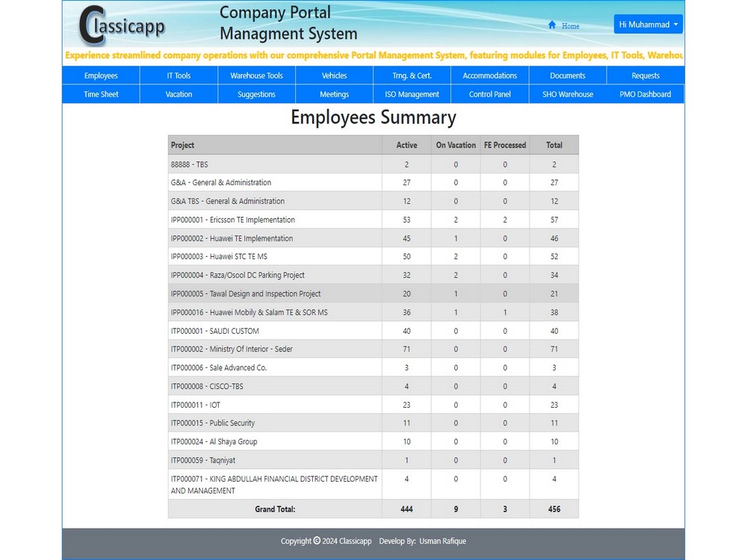Select ITP000006 - Sale Advanced Co. row
The image size is (747, 560).
point(373,367)
